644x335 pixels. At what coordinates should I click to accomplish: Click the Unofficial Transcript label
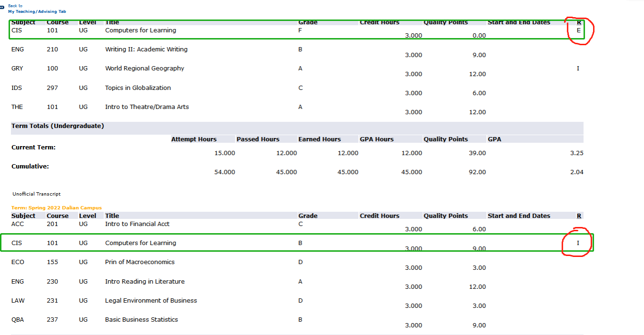[37, 194]
